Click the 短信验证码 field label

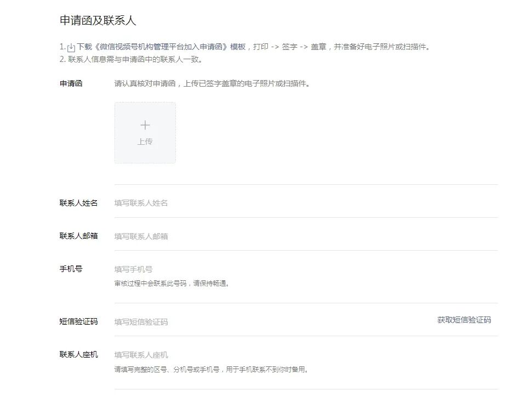(77, 321)
